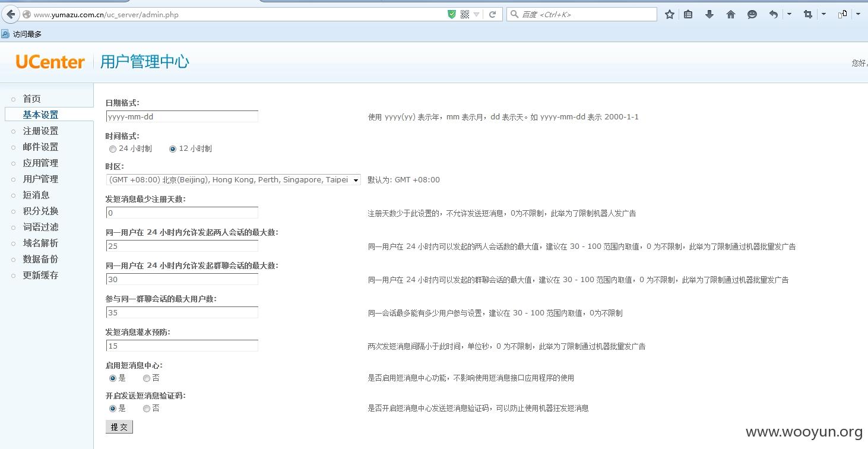Click the smiley chat bubble icon
Image resolution: width=868 pixels, height=449 pixels.
(x=752, y=14)
